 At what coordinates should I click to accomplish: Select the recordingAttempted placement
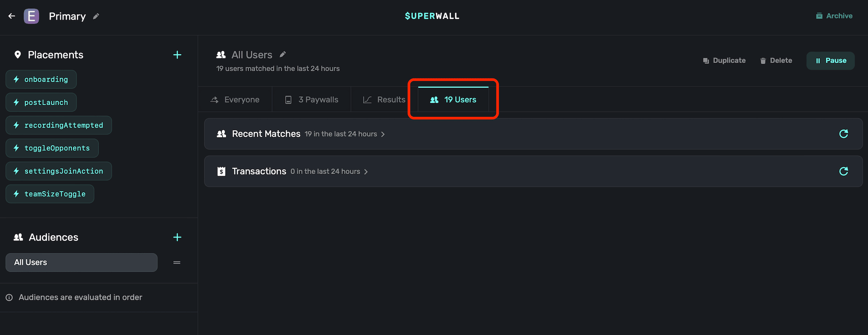tap(59, 125)
